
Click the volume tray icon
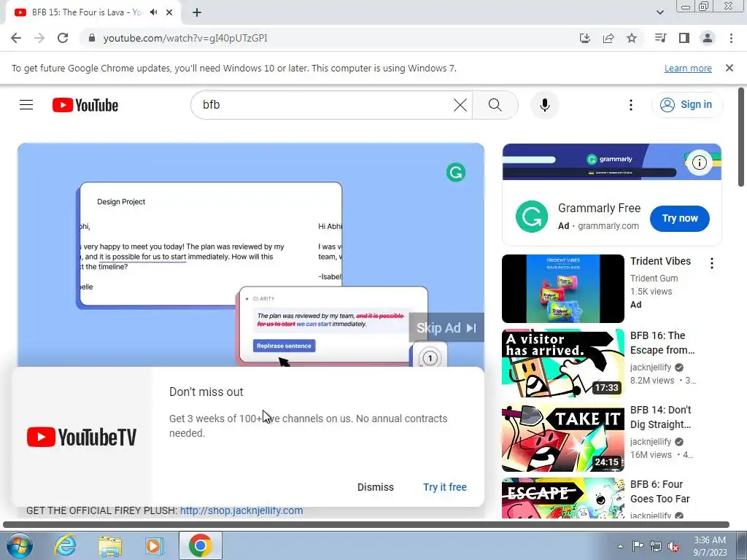673,546
